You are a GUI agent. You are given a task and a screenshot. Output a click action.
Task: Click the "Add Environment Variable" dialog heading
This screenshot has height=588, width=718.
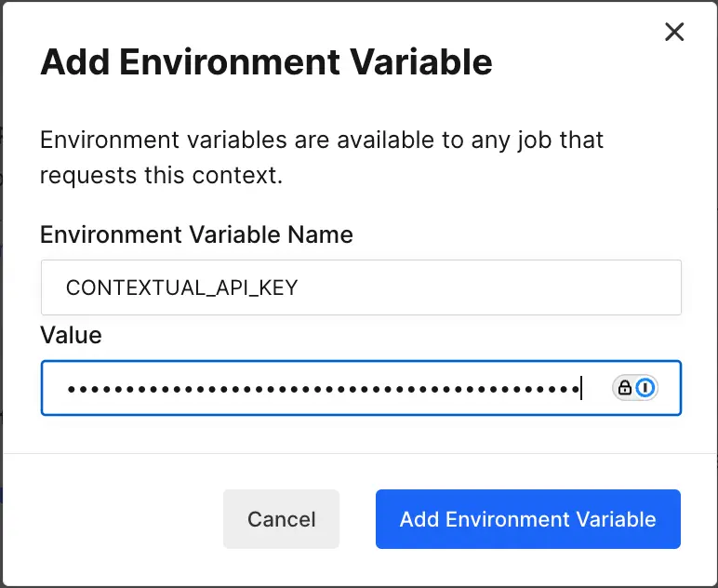(x=266, y=62)
